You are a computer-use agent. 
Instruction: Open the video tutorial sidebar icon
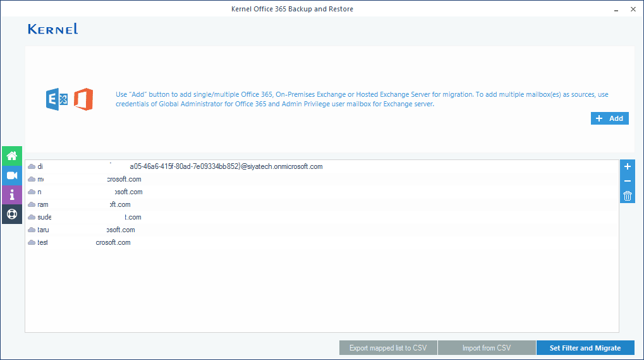pos(12,175)
